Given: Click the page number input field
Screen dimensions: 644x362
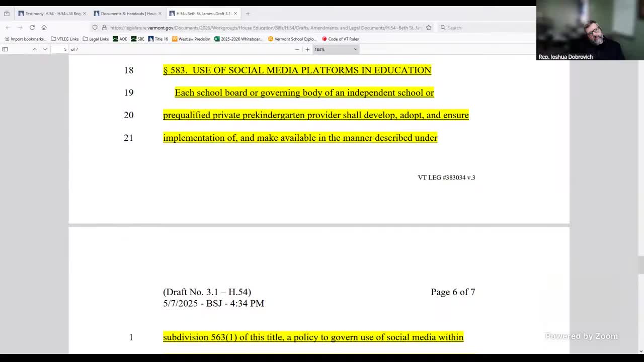Looking at the screenshot, I should (60, 49).
